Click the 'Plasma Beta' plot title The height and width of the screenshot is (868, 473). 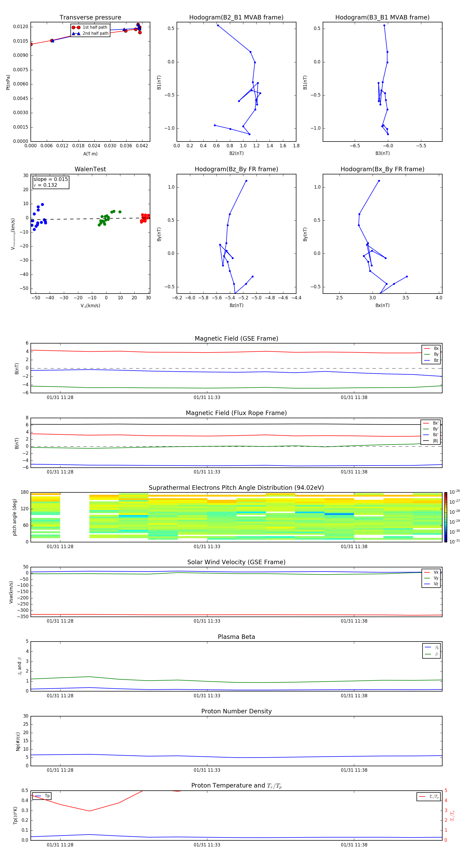pos(236,637)
